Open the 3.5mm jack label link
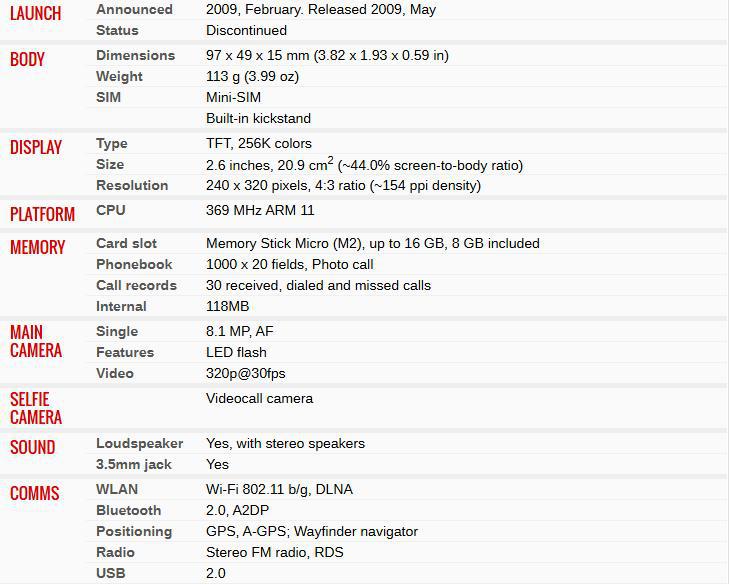 coord(134,464)
